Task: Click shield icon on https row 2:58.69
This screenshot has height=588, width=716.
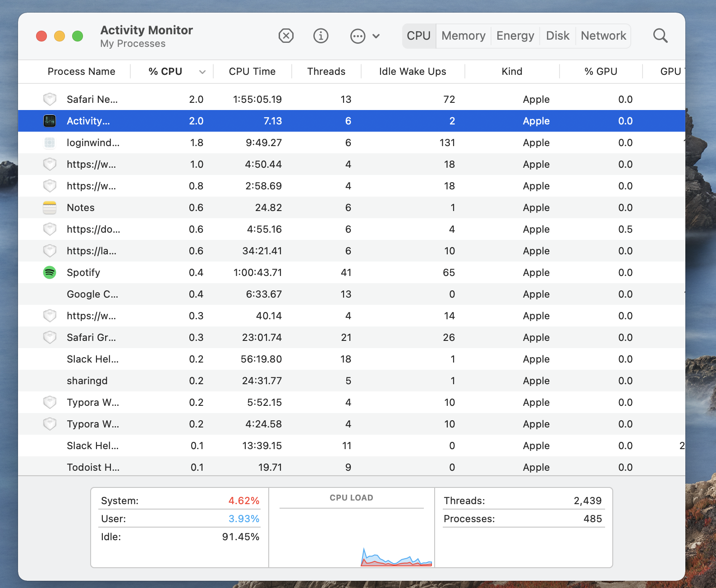Action: pos(50,186)
